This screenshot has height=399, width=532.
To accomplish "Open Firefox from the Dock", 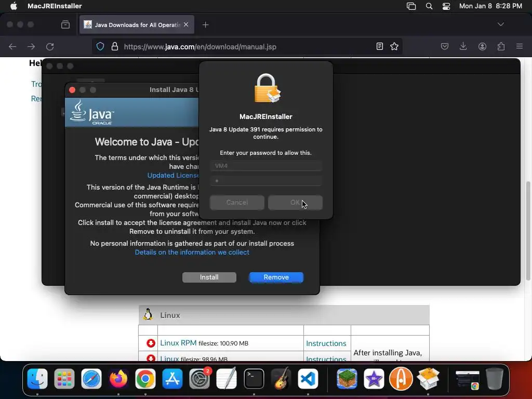I will tap(118, 379).
